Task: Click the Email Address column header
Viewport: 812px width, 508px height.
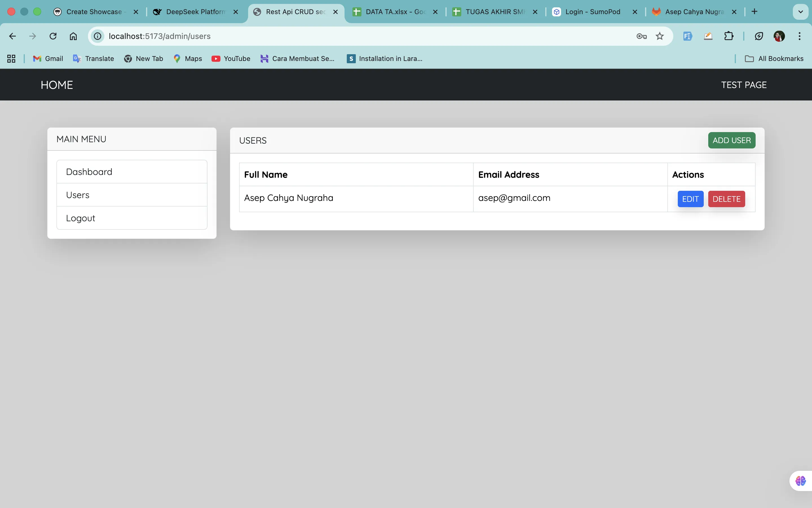Action: 570,175
